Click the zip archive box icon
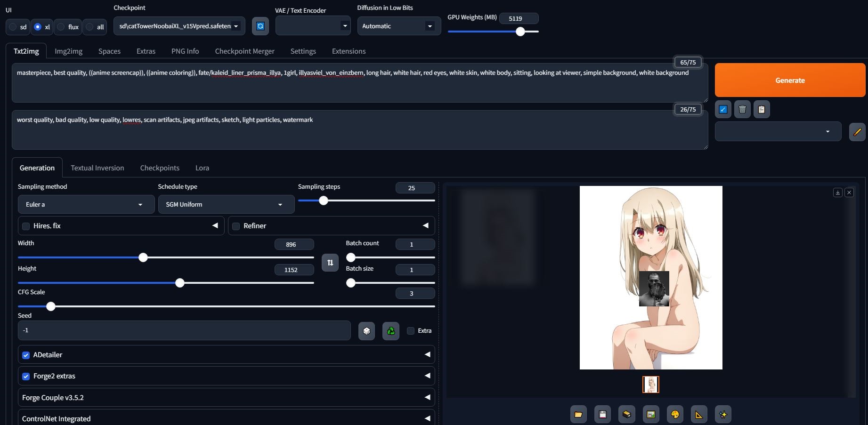The height and width of the screenshot is (425, 868). click(x=626, y=414)
